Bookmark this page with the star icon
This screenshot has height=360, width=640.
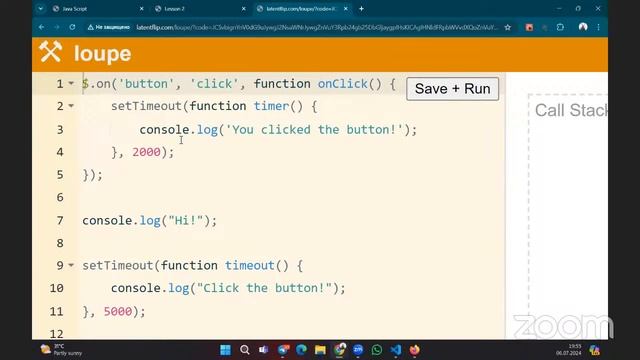point(508,27)
